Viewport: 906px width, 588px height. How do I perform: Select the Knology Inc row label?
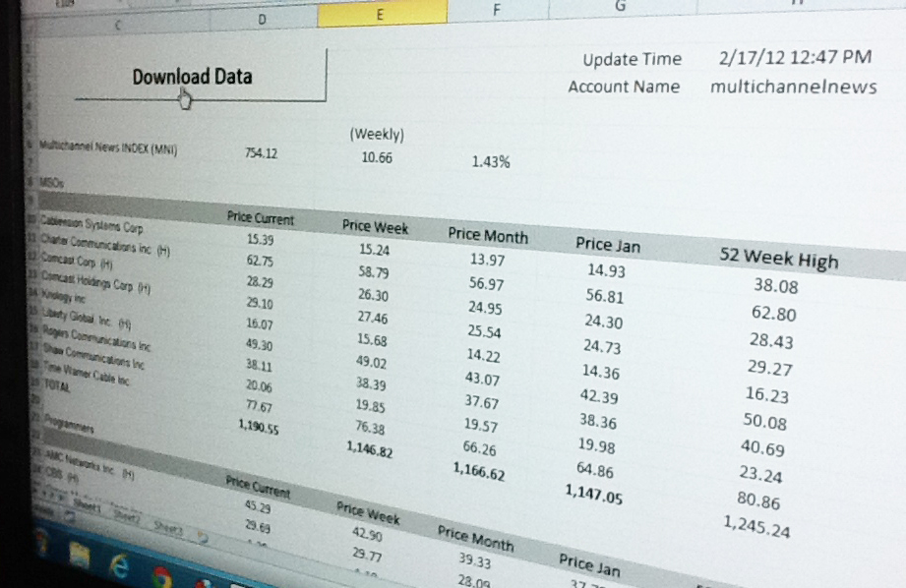(x=64, y=297)
